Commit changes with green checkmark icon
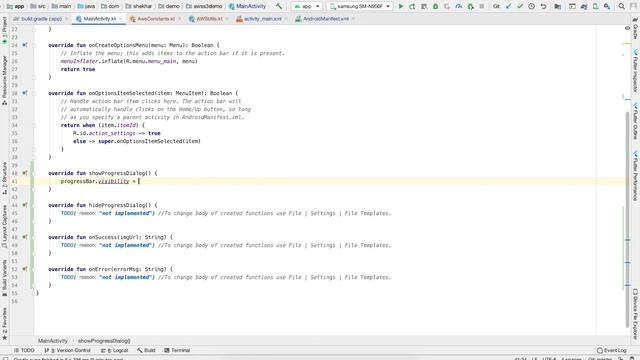 point(520,6)
